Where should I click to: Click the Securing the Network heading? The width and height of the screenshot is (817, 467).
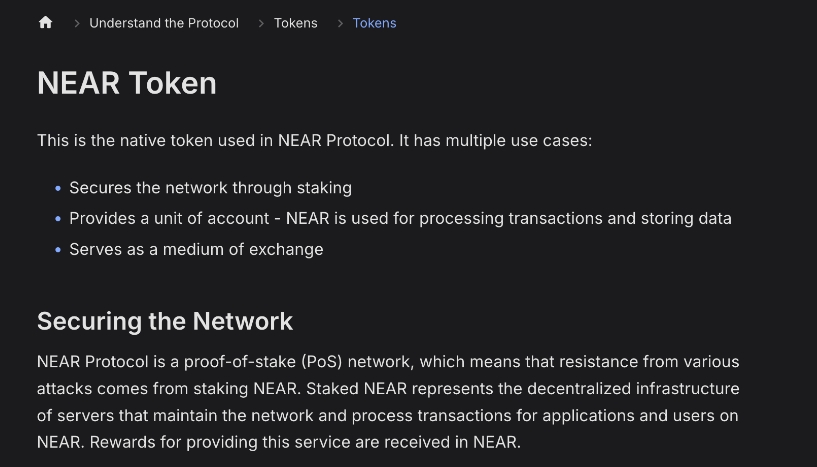(x=165, y=321)
